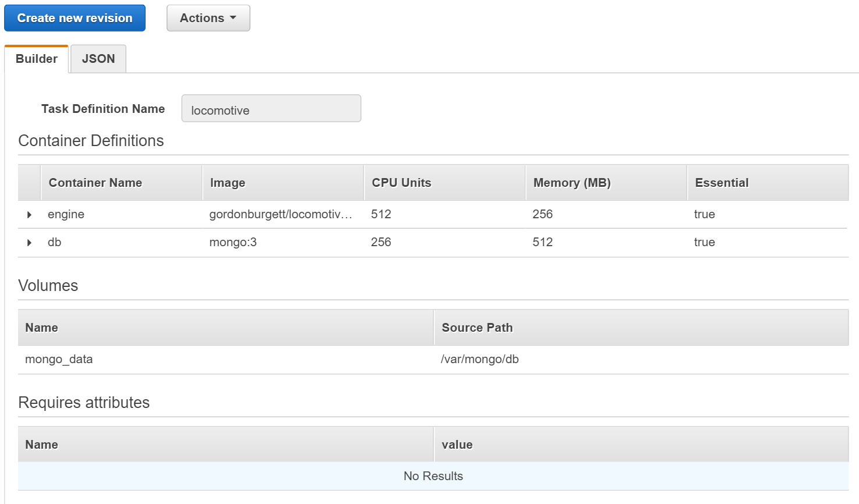The height and width of the screenshot is (504, 859).
Task: Click the Container Name column header
Action: [95, 182]
